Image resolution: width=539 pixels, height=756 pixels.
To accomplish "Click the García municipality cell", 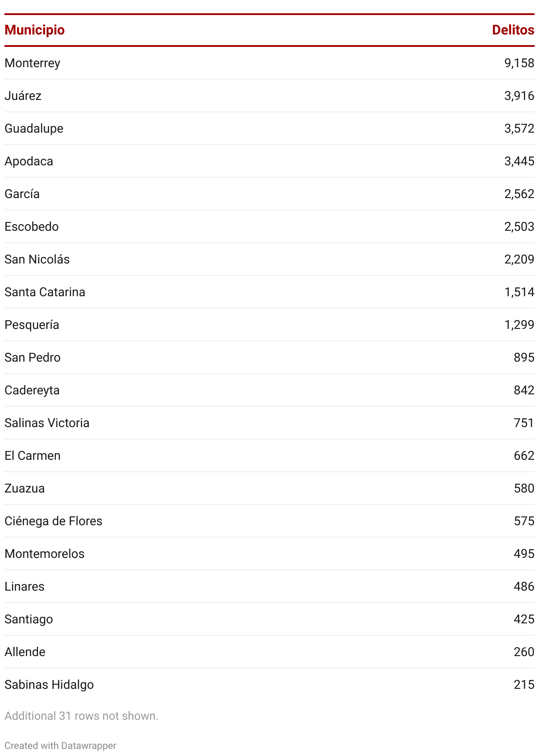I will pos(22,194).
